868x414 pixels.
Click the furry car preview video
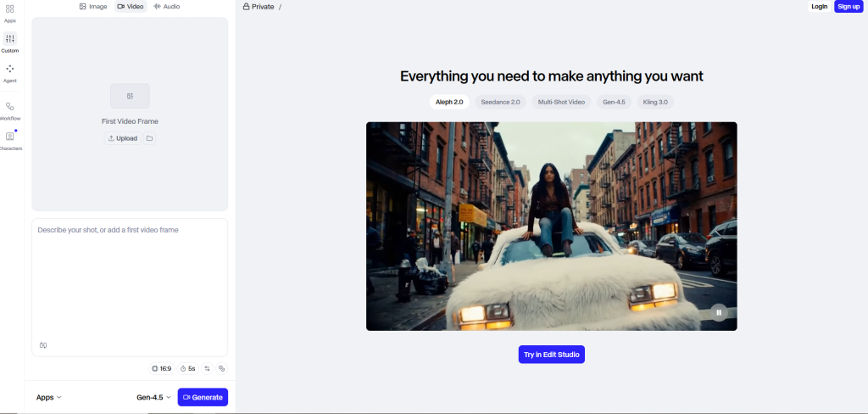coord(551,227)
